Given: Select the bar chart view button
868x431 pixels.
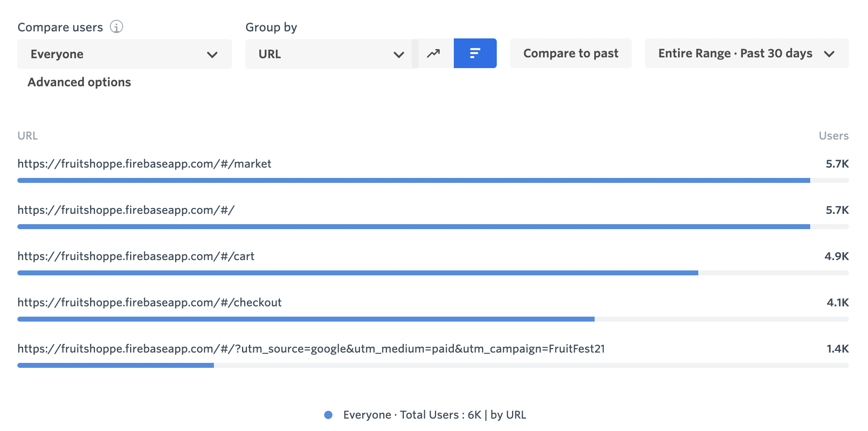Looking at the screenshot, I should pyautogui.click(x=475, y=54).
